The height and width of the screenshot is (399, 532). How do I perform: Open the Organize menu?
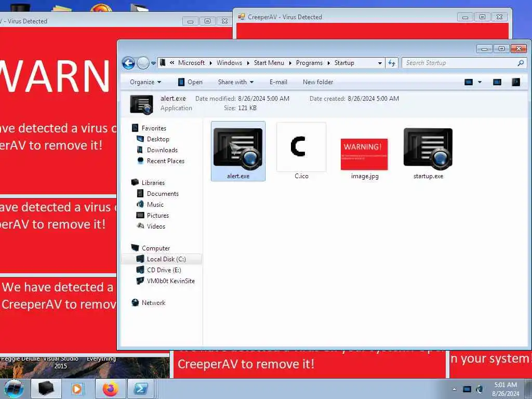(145, 82)
